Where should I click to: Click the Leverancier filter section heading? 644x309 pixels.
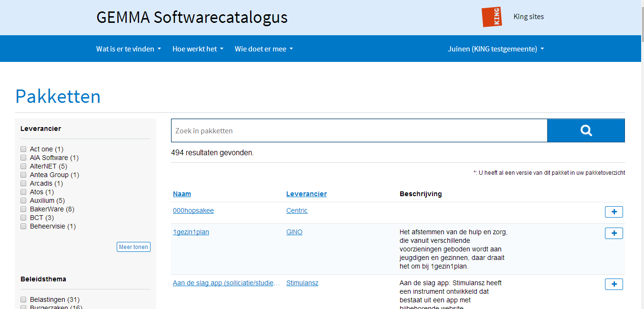click(x=40, y=129)
